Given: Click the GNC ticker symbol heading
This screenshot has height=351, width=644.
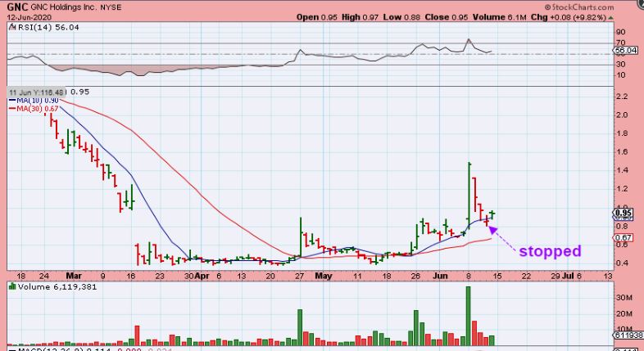Looking at the screenshot, I should pos(18,7).
